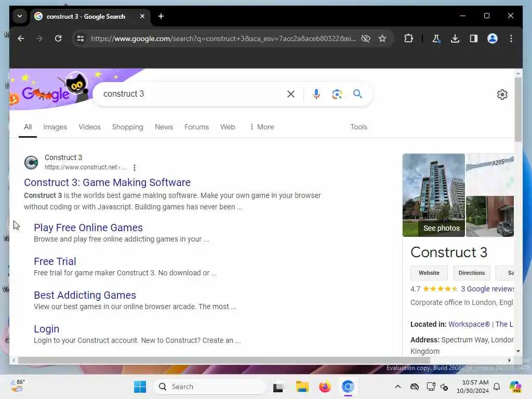
Task: Open the Downloads icon in toolbar
Action: (x=455, y=38)
